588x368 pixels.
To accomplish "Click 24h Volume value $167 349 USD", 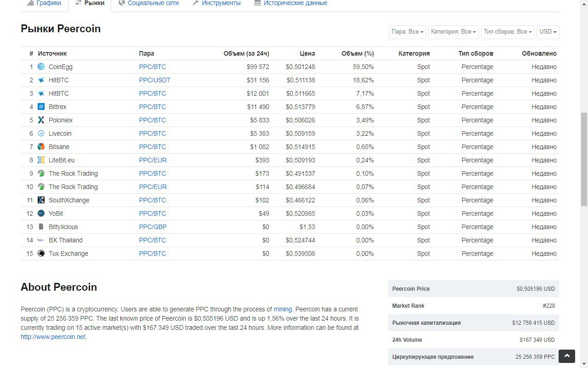I will [x=537, y=340].
